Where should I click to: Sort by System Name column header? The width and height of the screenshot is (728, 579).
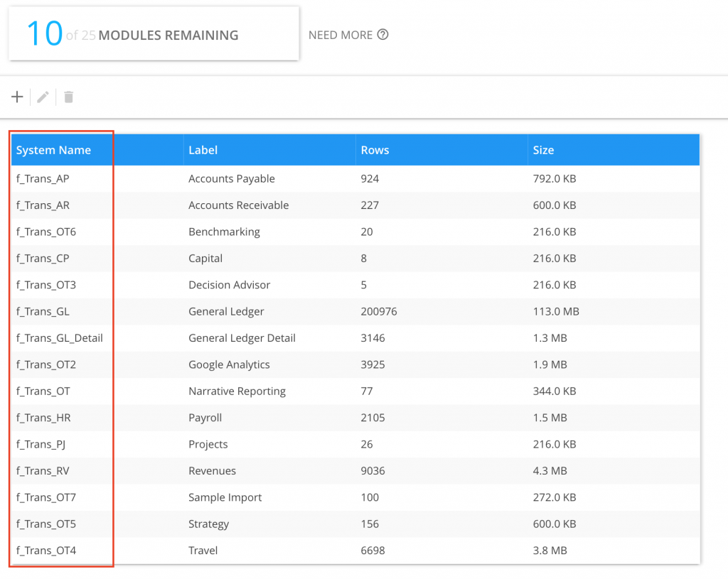click(x=54, y=150)
